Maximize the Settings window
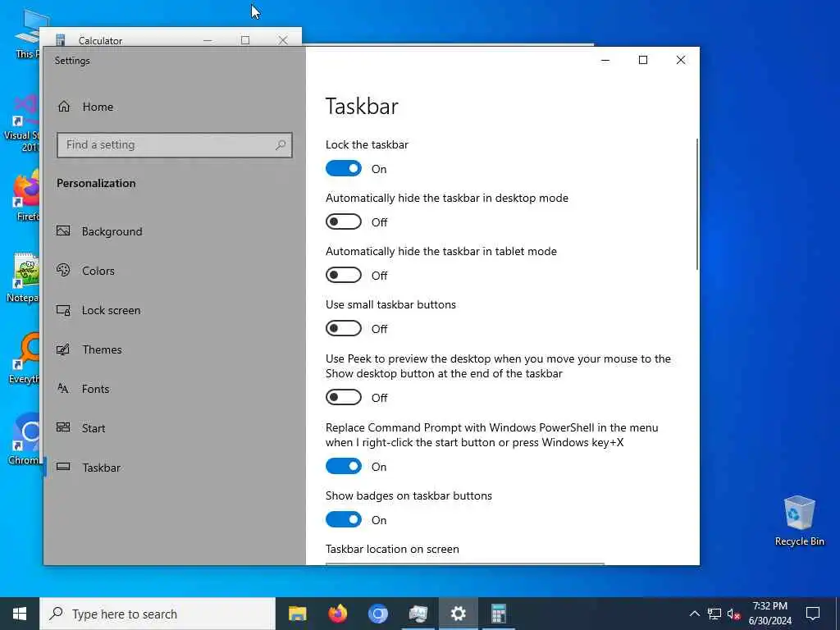 pos(643,60)
